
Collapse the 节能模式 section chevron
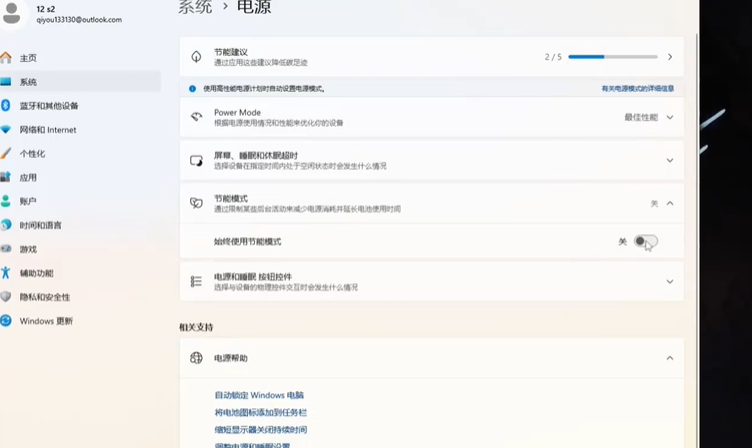coord(670,203)
